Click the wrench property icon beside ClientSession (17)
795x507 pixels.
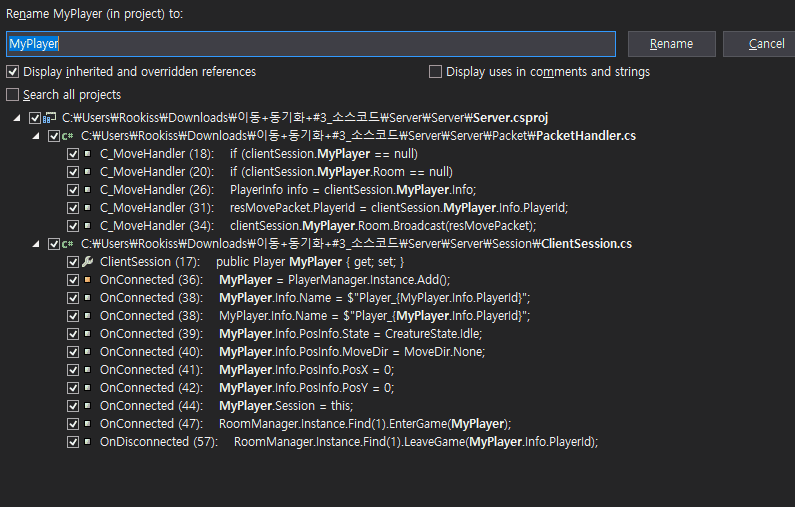click(x=87, y=262)
